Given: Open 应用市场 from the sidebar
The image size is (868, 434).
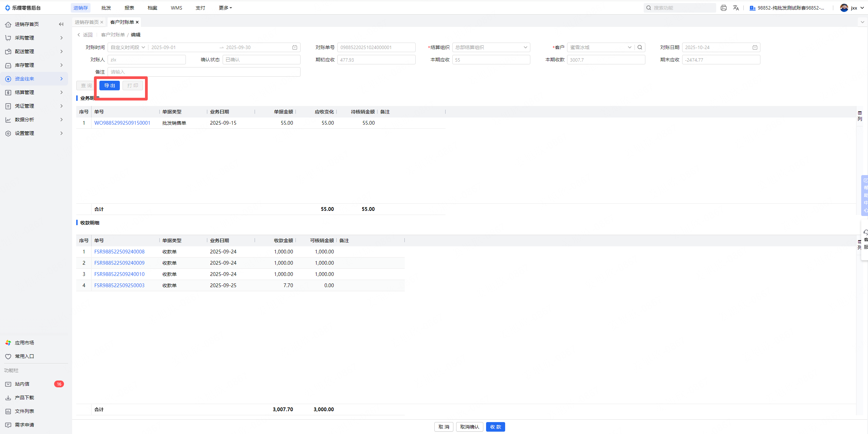Looking at the screenshot, I should (x=24, y=343).
